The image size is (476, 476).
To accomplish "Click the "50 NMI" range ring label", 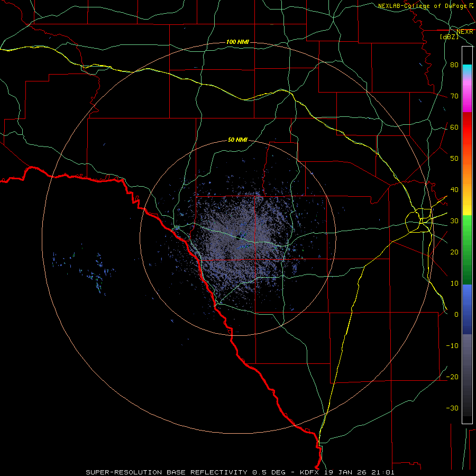I will (237, 140).
